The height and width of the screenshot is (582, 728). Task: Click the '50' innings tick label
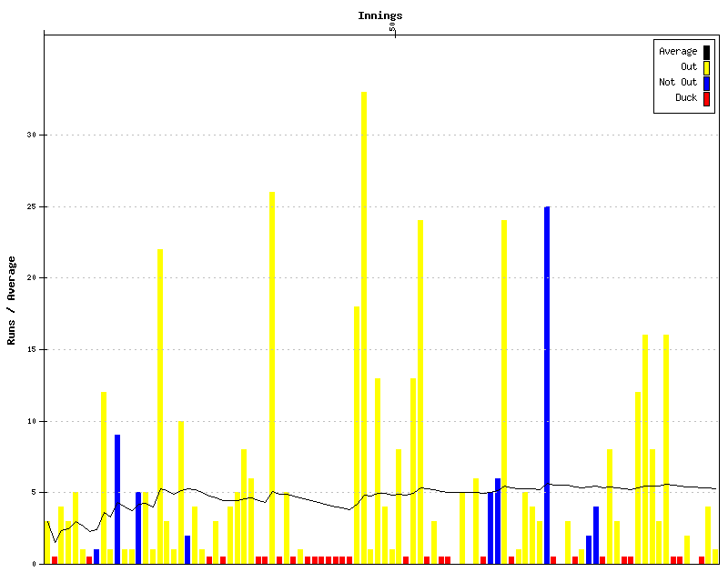[x=392, y=27]
